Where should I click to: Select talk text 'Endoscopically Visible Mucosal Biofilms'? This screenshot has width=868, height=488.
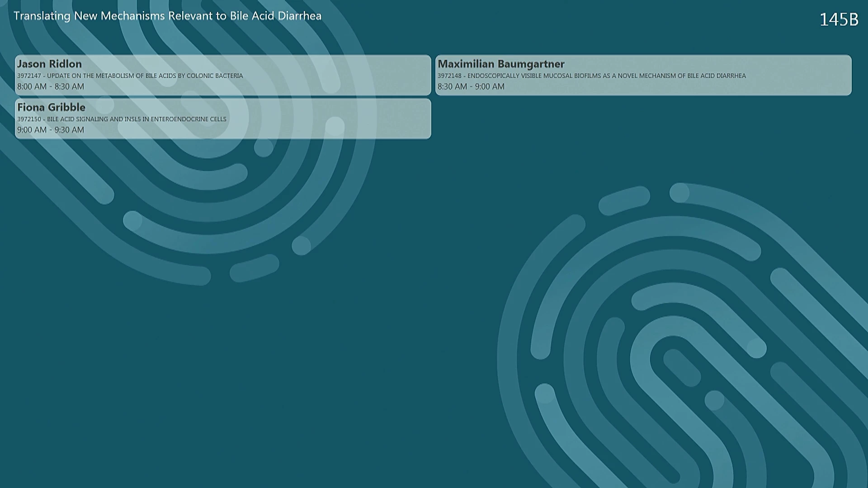pyautogui.click(x=534, y=76)
